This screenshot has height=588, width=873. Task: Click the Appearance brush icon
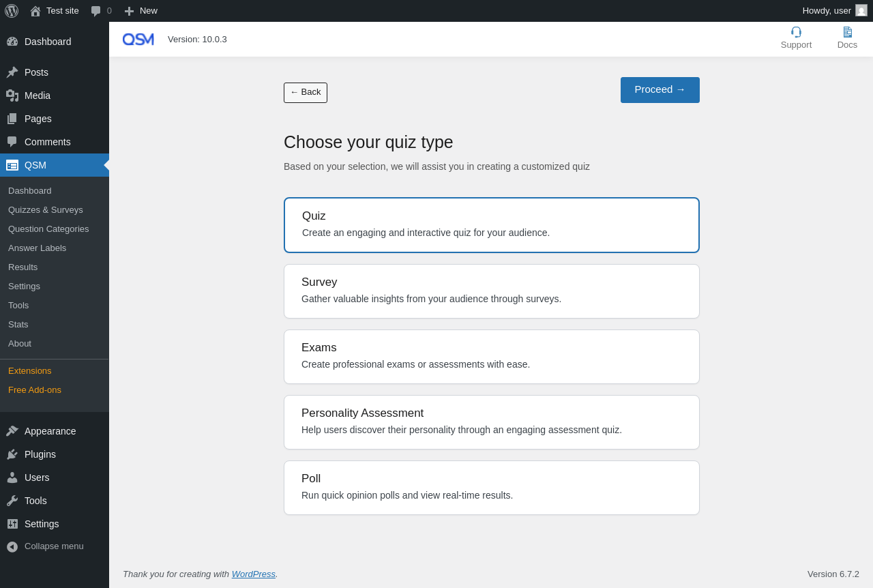coord(12,431)
